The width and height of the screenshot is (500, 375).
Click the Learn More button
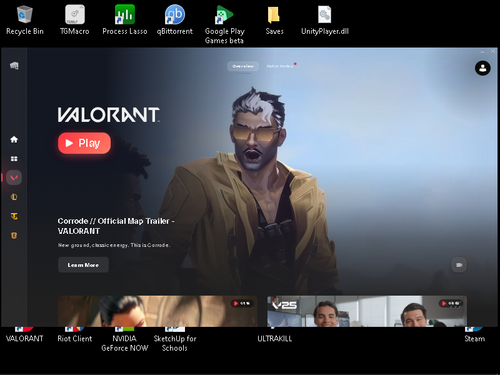tap(83, 265)
